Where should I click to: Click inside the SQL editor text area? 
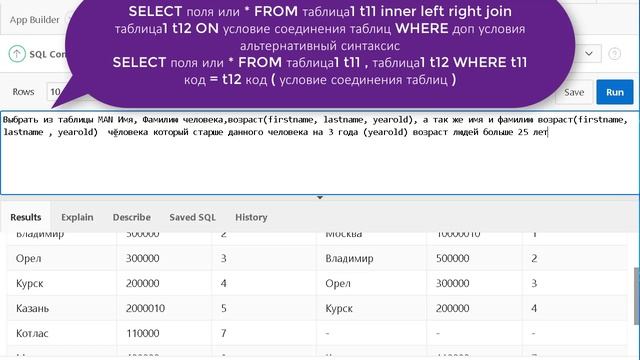tap(320, 153)
